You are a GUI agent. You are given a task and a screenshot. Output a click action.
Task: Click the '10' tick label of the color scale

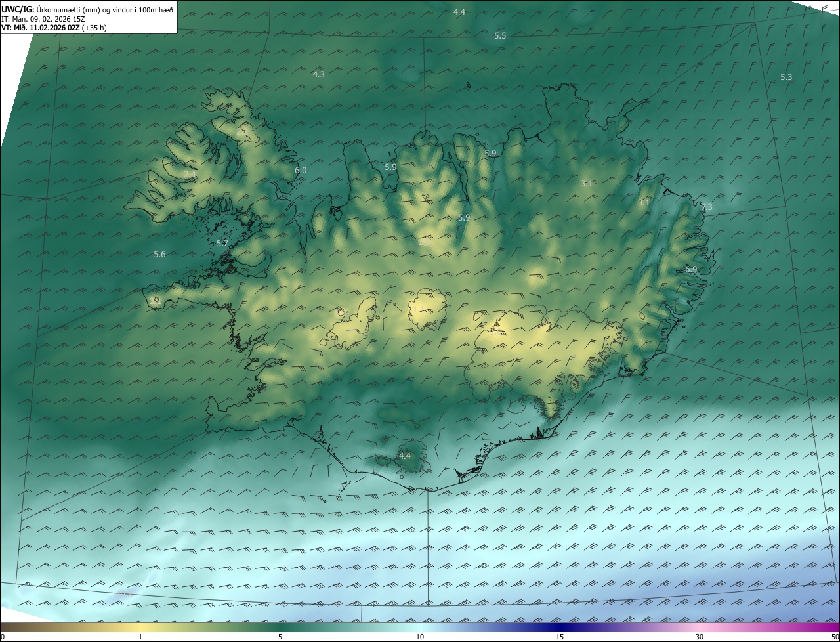[x=420, y=637]
